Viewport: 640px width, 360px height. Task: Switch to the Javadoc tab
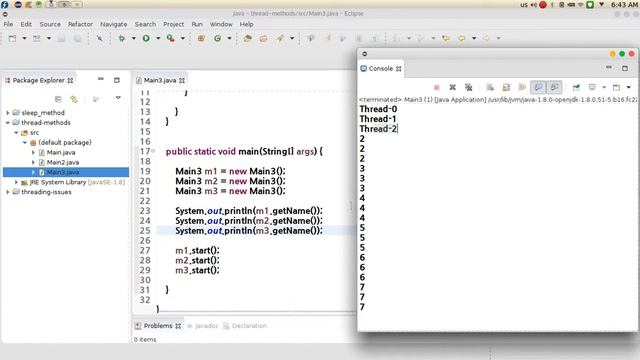tap(202, 326)
